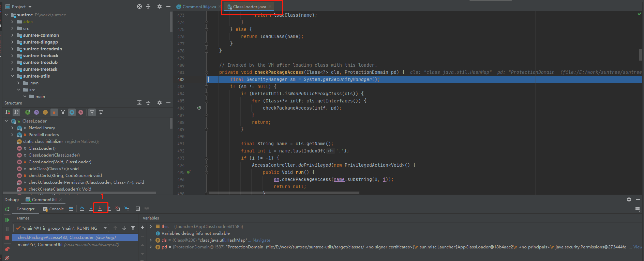The image size is (644, 261).
Task: Click the filter frames funnel icon
Action: point(133,228)
